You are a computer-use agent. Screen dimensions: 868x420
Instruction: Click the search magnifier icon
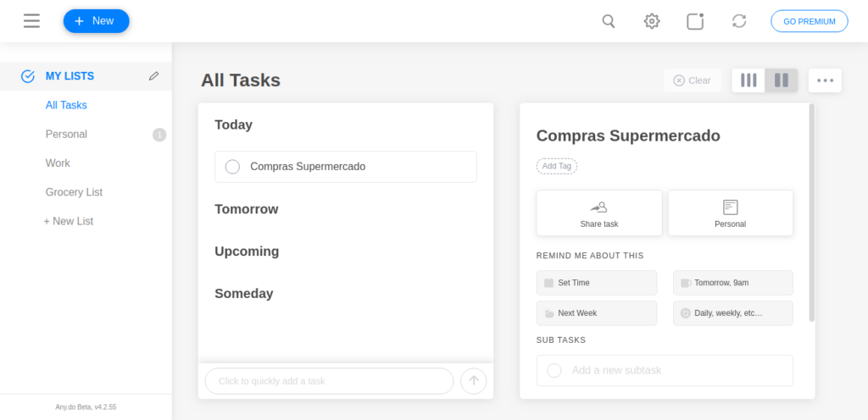[609, 21]
